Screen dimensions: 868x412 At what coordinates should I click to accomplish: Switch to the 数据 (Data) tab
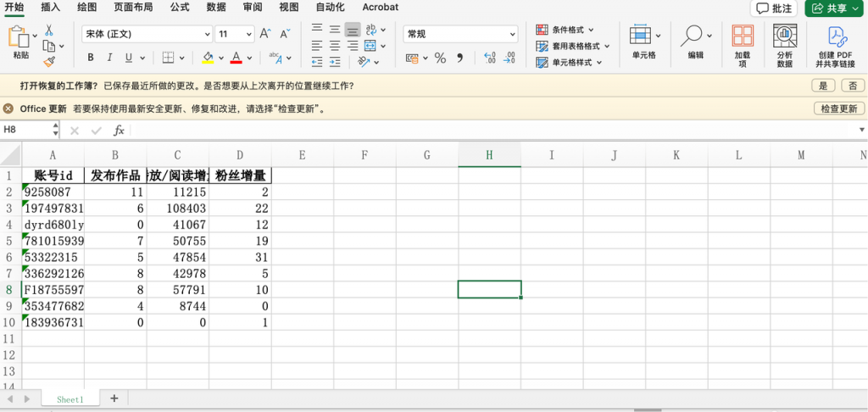[216, 7]
